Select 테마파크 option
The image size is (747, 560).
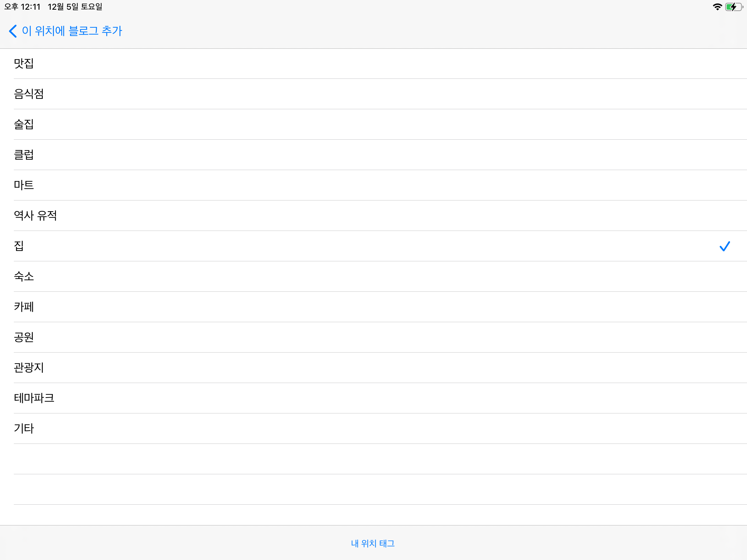[34, 398]
